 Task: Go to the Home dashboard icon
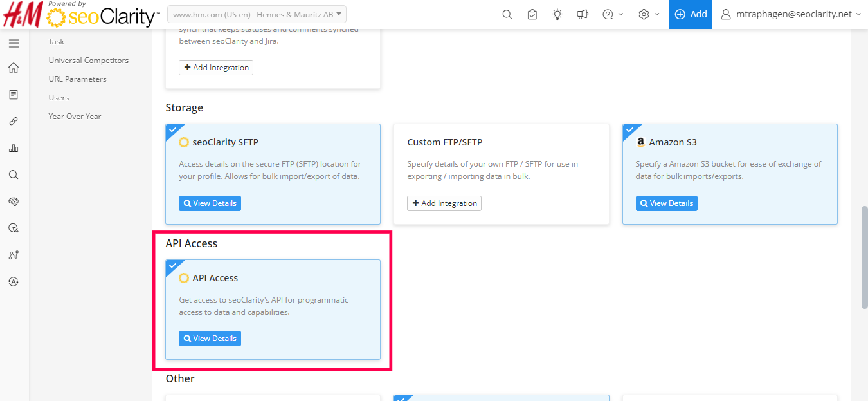[x=14, y=68]
